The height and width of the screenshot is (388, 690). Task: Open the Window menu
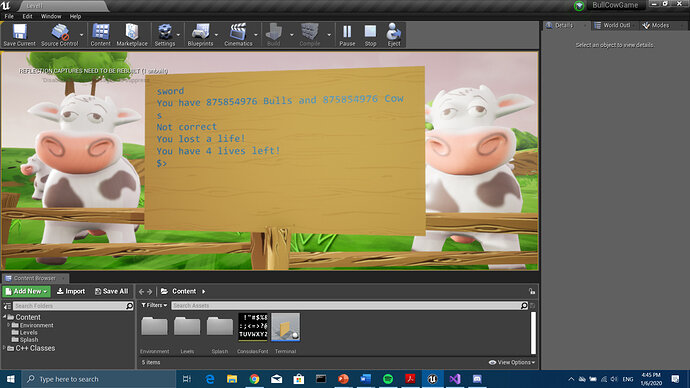coord(51,16)
